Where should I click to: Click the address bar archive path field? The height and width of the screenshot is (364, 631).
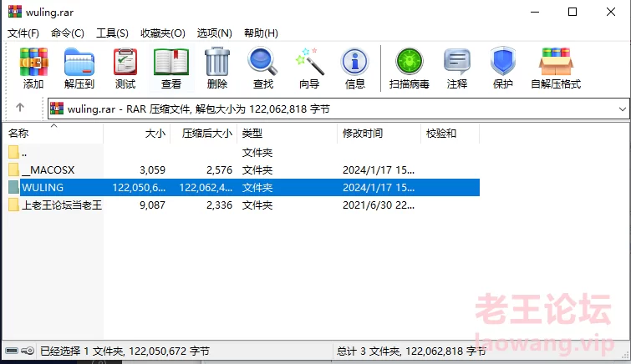(338, 109)
